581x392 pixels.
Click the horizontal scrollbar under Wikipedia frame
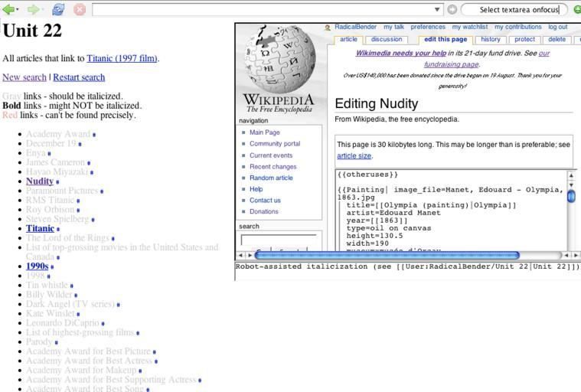[387, 255]
